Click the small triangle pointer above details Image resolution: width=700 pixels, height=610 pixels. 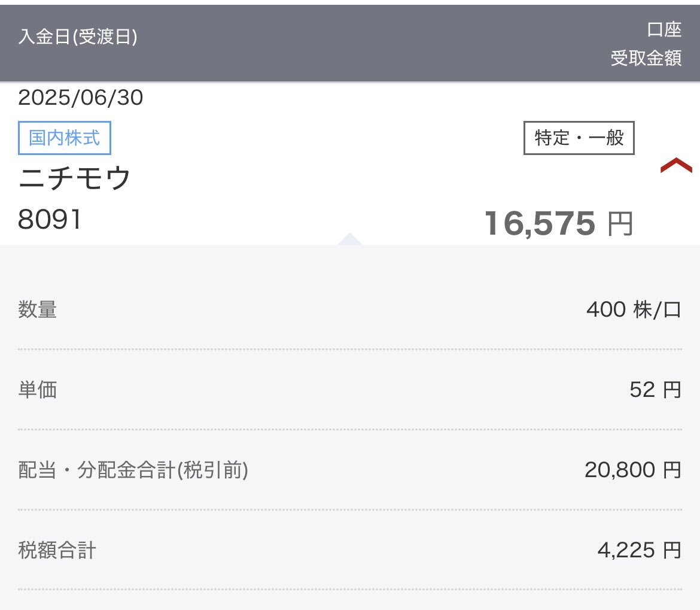[350, 239]
